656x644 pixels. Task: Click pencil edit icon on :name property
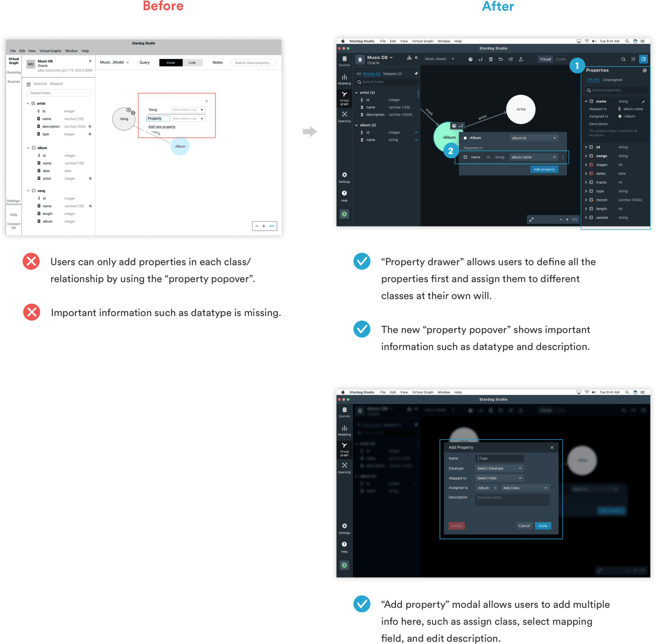click(x=643, y=102)
